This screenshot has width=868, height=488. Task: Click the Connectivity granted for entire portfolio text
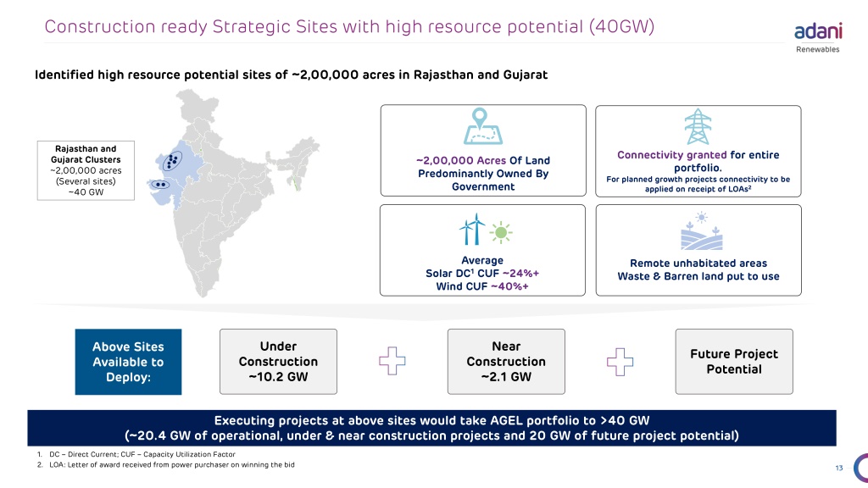(x=698, y=161)
